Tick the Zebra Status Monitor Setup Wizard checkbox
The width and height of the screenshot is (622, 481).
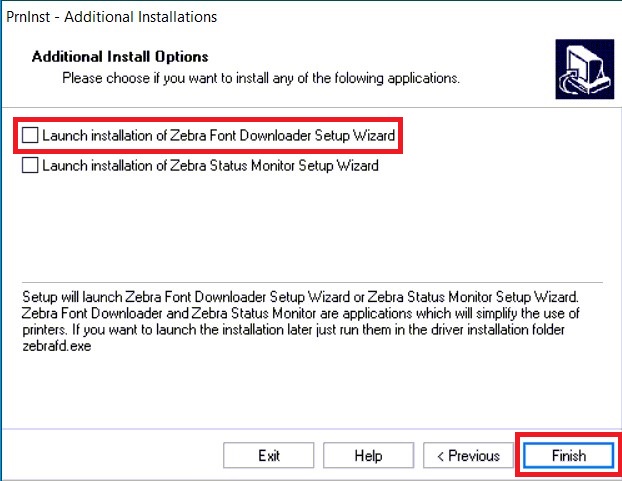30,165
